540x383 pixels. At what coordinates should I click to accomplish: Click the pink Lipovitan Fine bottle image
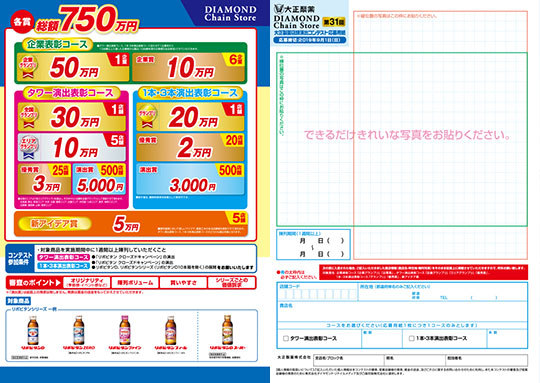125,330
